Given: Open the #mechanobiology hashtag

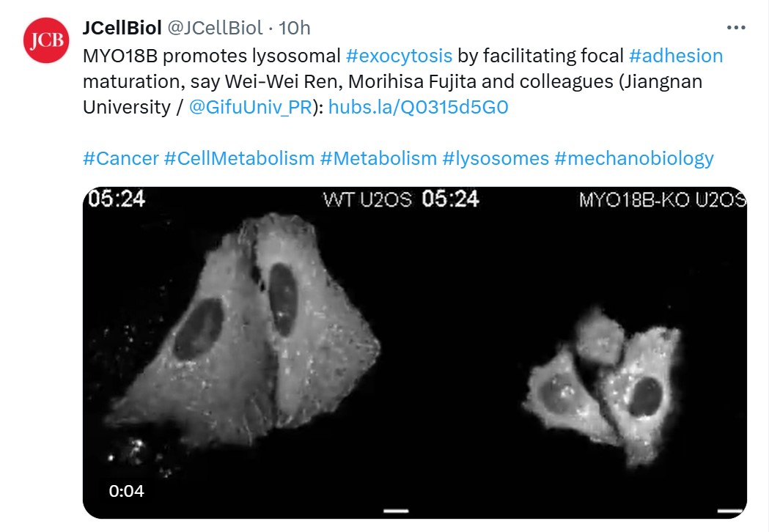Looking at the screenshot, I should pos(634,158).
